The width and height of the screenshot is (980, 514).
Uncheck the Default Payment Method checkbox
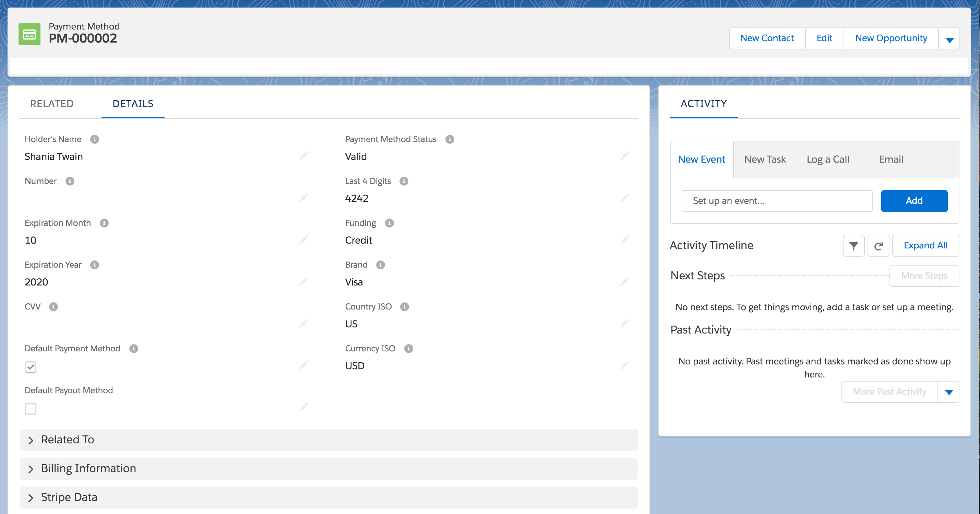click(x=30, y=367)
